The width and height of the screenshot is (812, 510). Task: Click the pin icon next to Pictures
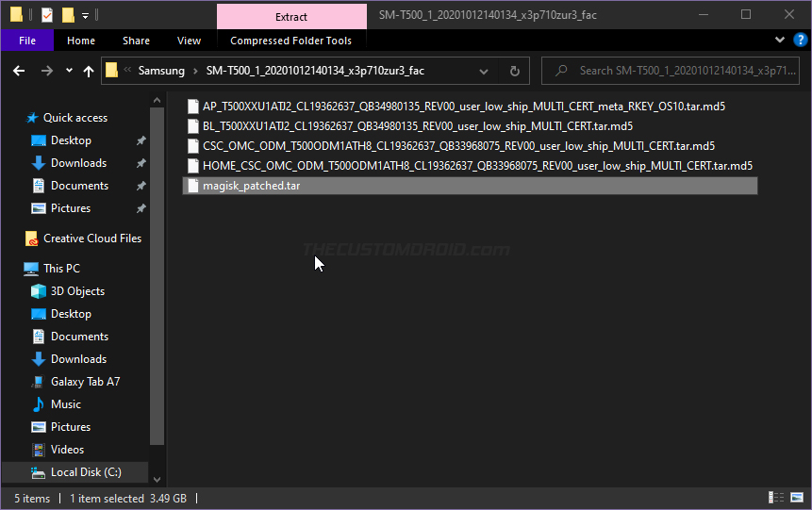click(x=141, y=208)
